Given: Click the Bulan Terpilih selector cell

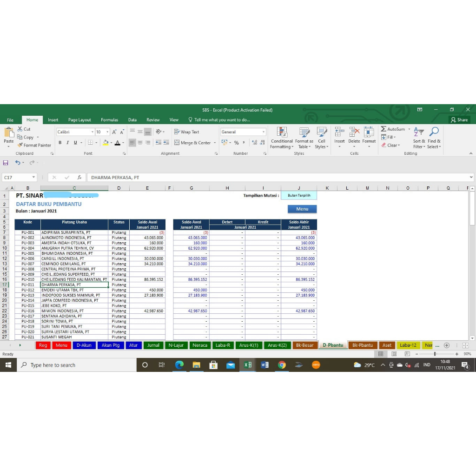Looking at the screenshot, I should 299,196.
